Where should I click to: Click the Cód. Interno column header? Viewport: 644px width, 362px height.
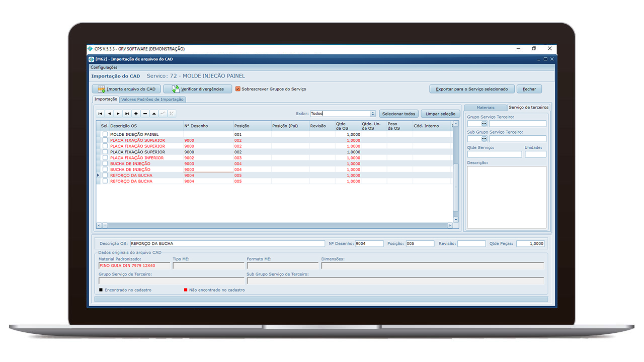click(x=432, y=126)
